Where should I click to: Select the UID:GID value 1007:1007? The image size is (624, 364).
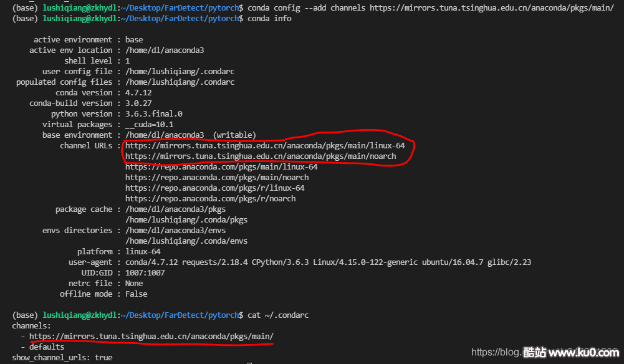click(145, 273)
